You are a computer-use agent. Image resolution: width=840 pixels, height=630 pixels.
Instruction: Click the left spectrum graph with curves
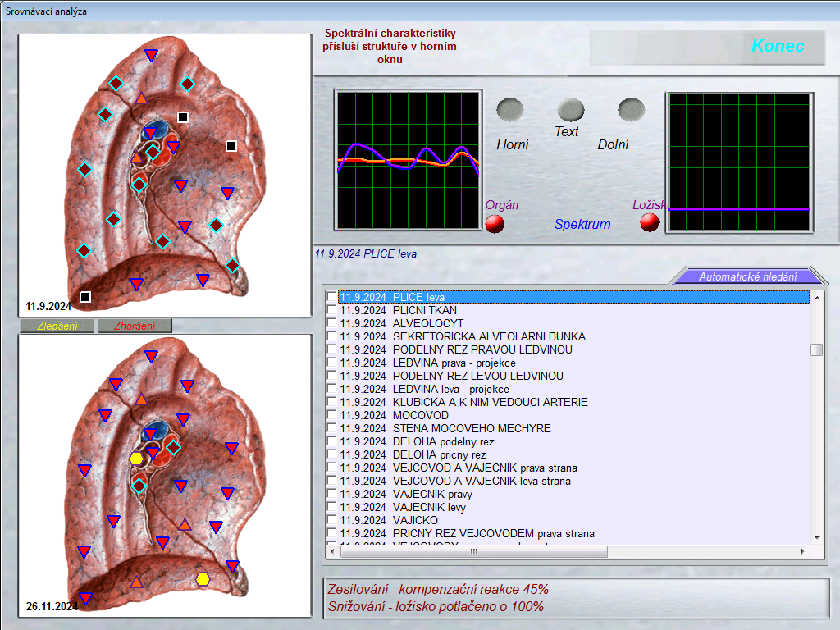coord(408,160)
